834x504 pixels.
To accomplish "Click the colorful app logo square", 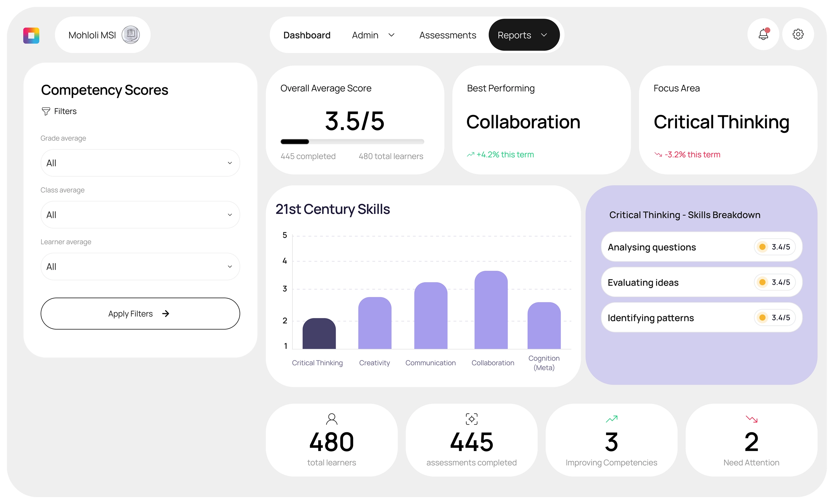I will pyautogui.click(x=31, y=35).
